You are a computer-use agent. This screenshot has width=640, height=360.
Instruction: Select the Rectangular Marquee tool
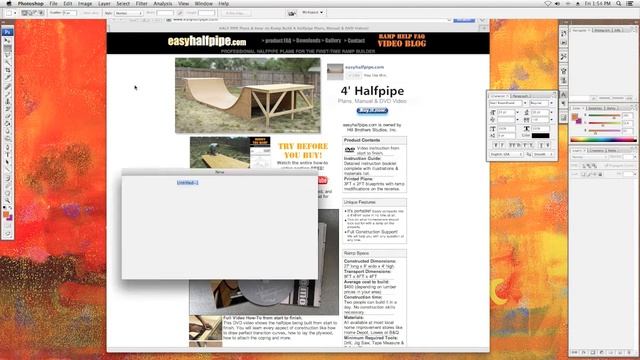(7, 48)
